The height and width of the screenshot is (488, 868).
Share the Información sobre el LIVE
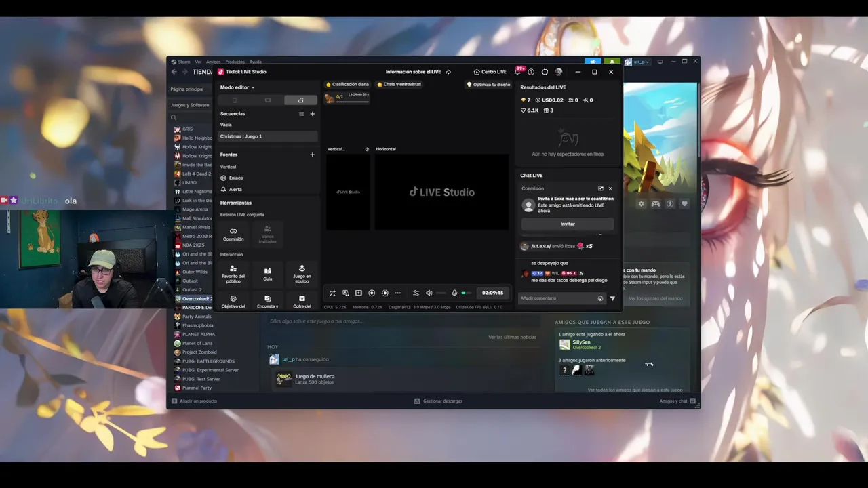(x=448, y=72)
